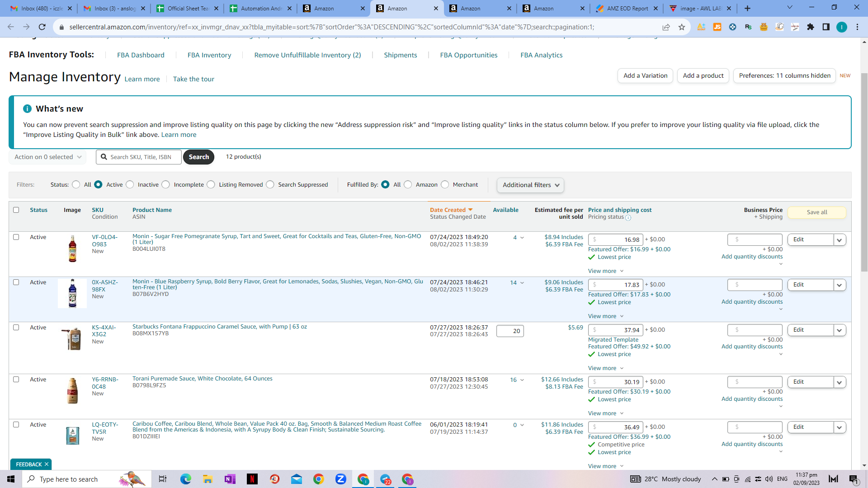The width and height of the screenshot is (868, 488).
Task: Expand the Additional filters dropdown
Action: [x=530, y=185]
